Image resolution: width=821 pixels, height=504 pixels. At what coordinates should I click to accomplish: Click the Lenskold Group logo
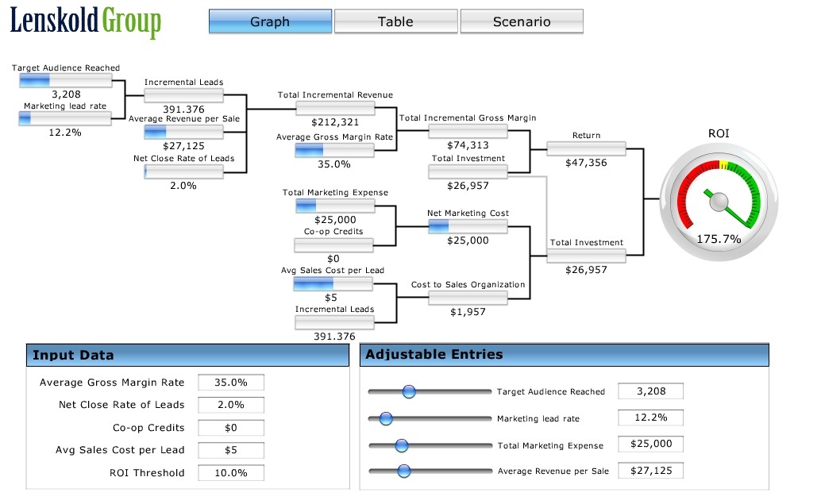(x=86, y=22)
